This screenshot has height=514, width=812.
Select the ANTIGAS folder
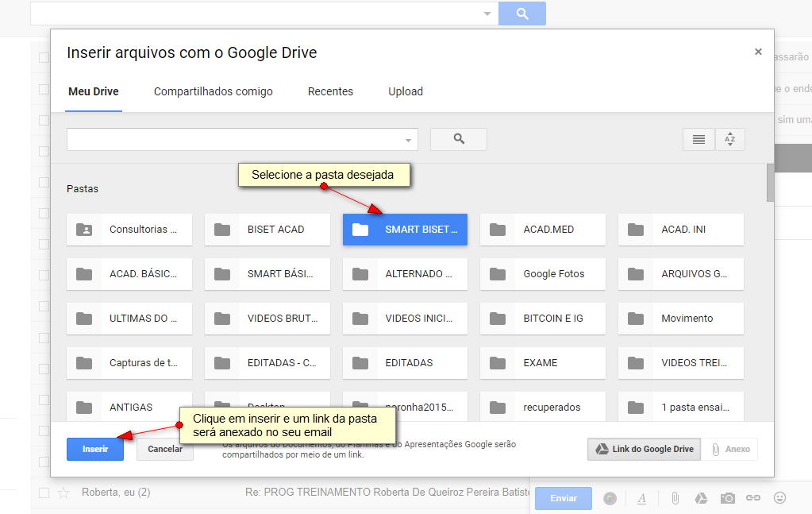tap(129, 407)
